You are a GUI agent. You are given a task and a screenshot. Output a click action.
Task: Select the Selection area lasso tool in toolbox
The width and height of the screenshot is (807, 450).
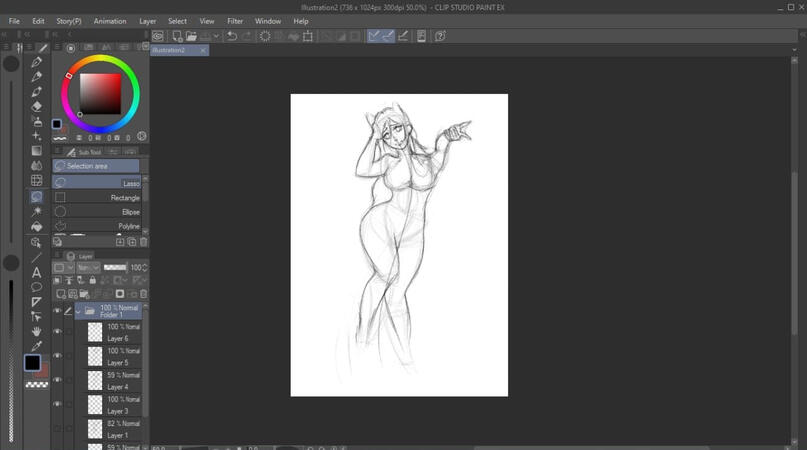click(x=37, y=197)
